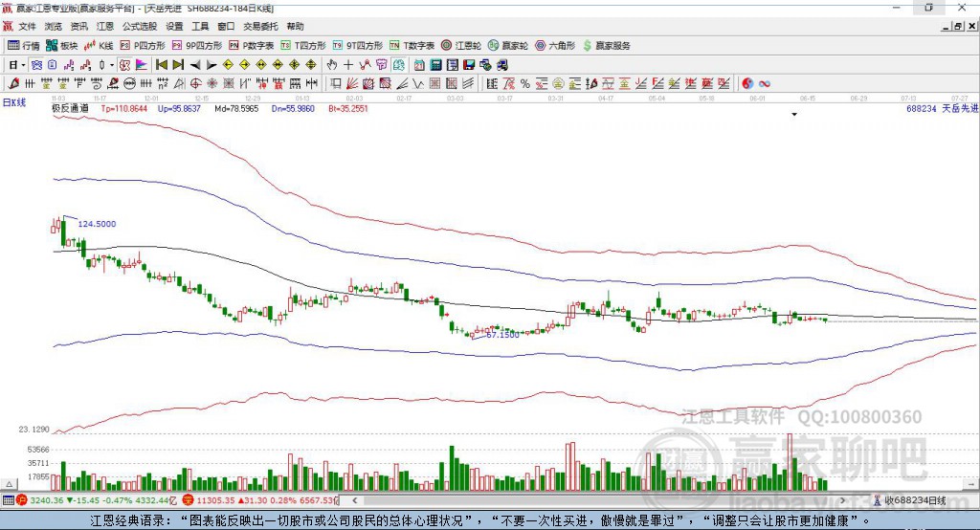Viewport: 980px width, 530px height.
Task: Click the blue infinity symbol icon
Action: 765,84
